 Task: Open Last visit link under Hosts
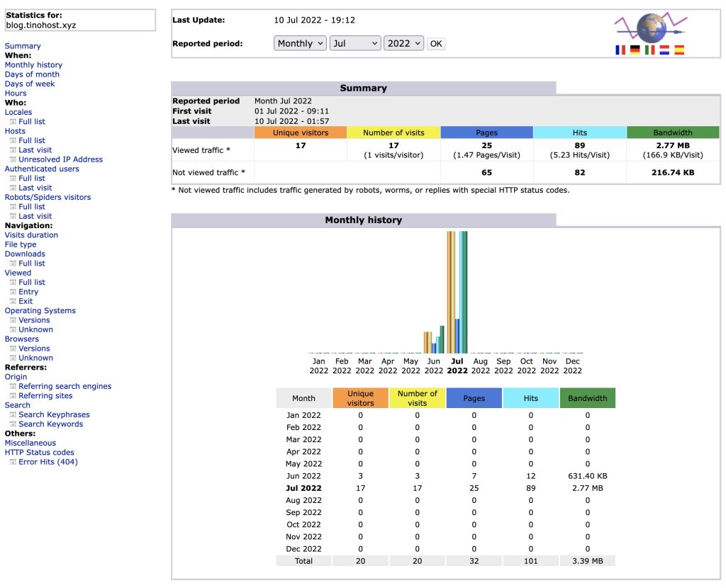(35, 150)
